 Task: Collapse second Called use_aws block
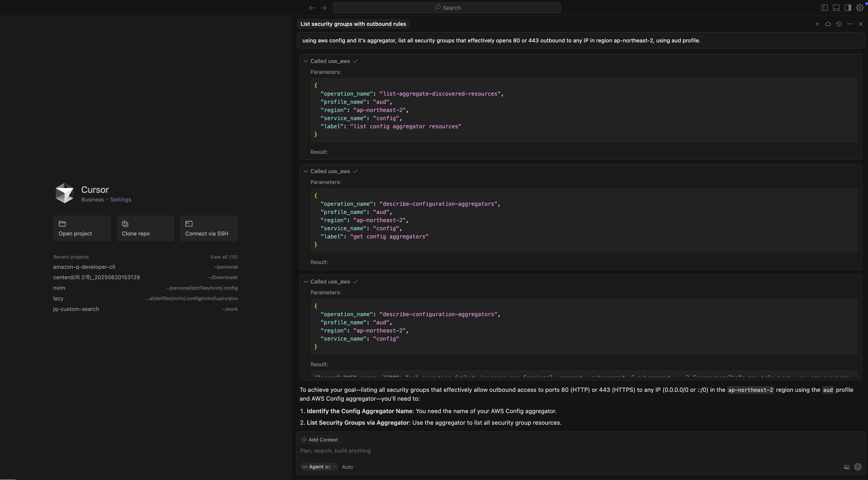[306, 172]
